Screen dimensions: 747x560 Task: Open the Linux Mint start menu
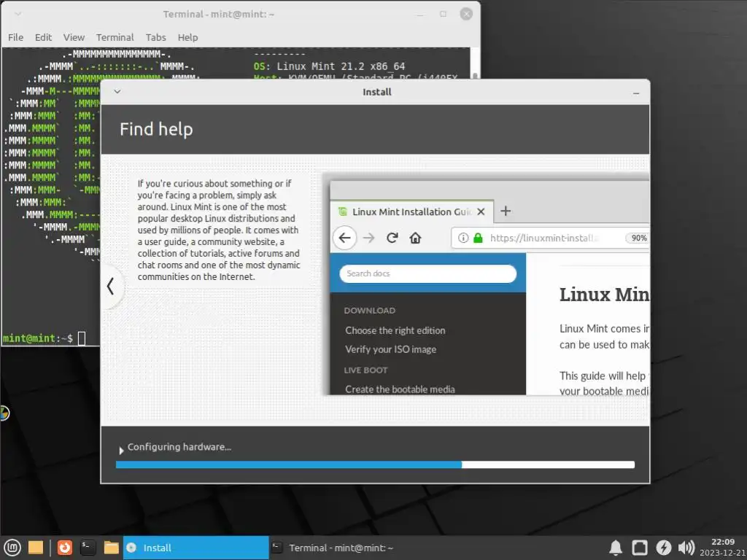[x=12, y=548]
